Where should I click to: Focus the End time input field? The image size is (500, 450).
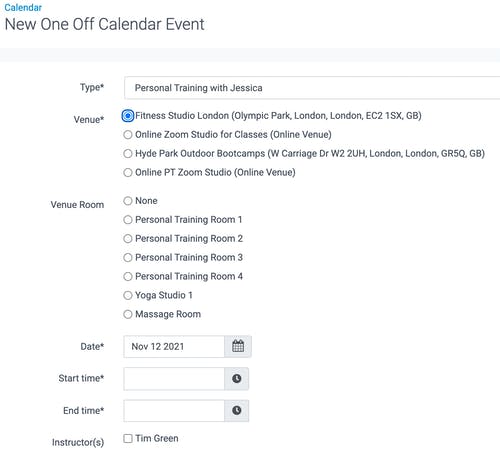pos(174,410)
